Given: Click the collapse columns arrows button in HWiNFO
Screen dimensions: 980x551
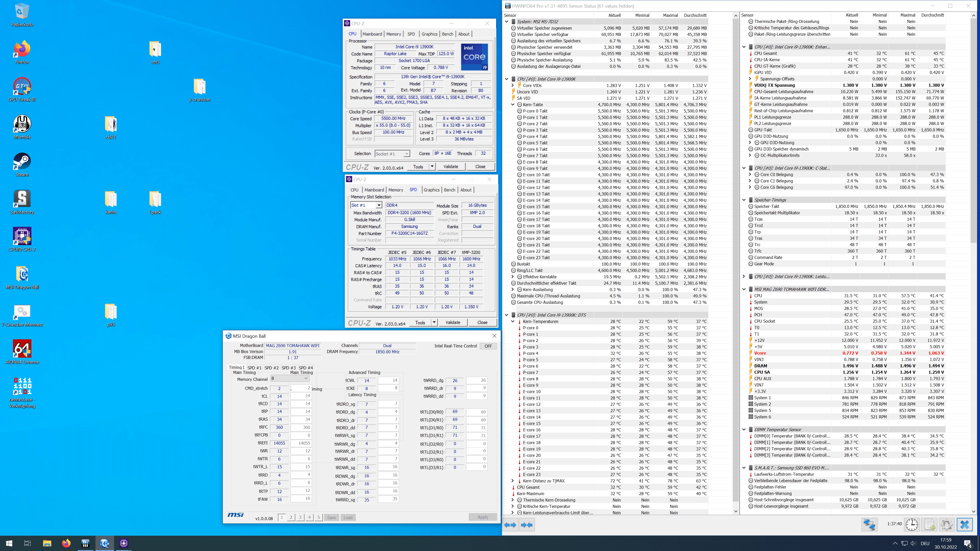Looking at the screenshot, I should [527, 525].
